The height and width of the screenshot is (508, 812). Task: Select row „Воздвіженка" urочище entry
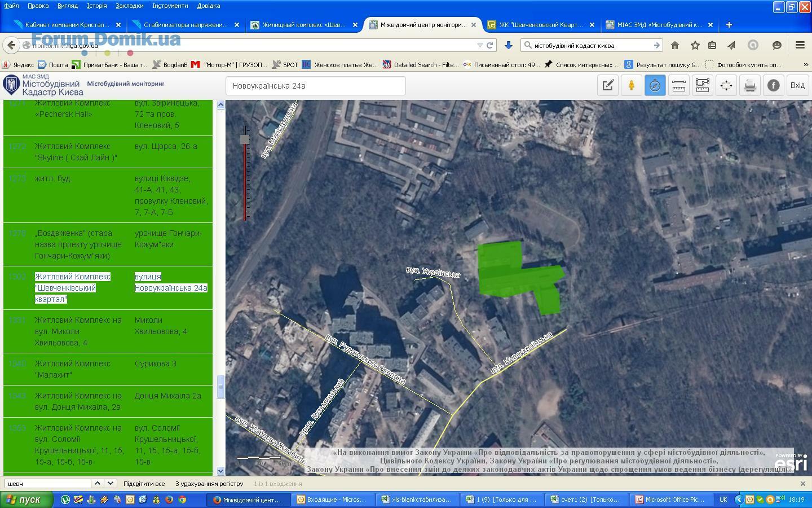[x=108, y=244]
